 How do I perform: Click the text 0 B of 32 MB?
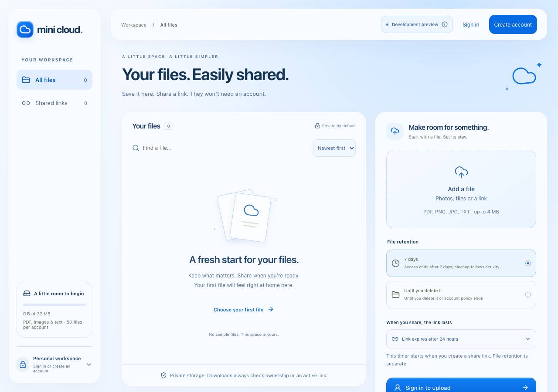[37, 314]
